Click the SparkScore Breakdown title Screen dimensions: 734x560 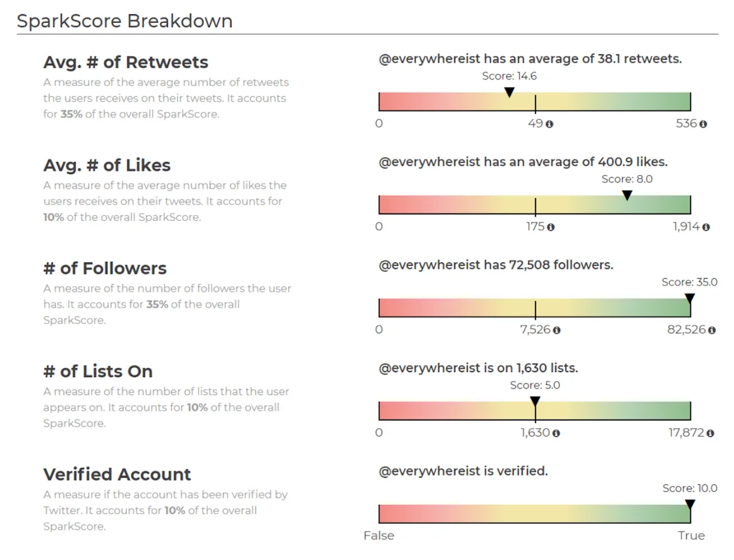[125, 21]
